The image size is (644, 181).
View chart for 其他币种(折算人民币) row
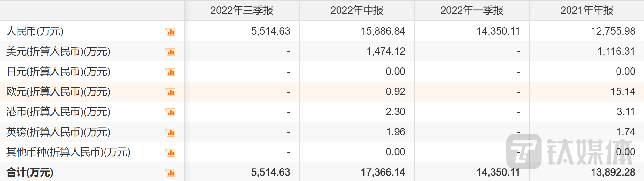170,153
